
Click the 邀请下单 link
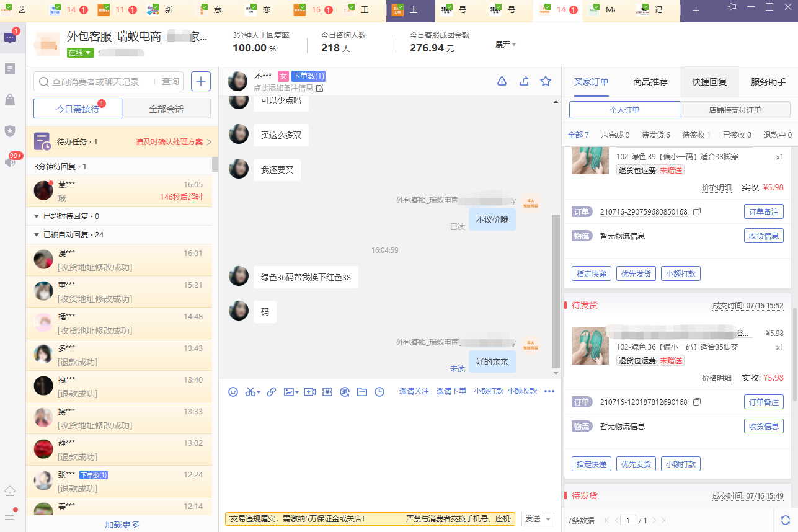[x=451, y=391]
